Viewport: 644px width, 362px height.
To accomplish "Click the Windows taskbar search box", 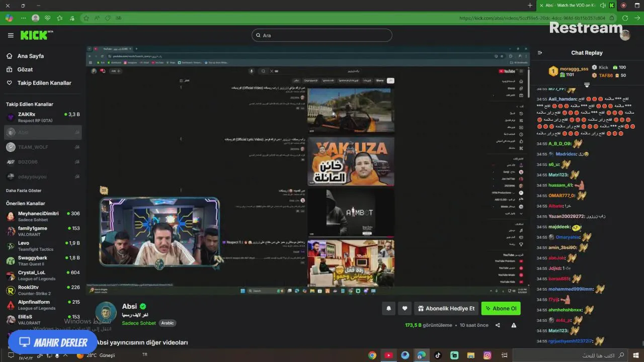I will point(571,355).
